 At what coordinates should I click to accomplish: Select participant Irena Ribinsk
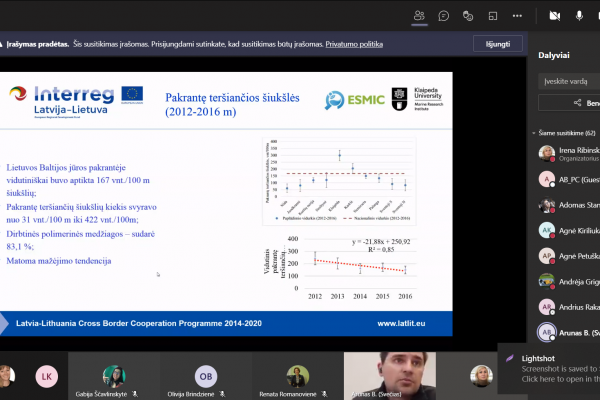pyautogui.click(x=568, y=154)
